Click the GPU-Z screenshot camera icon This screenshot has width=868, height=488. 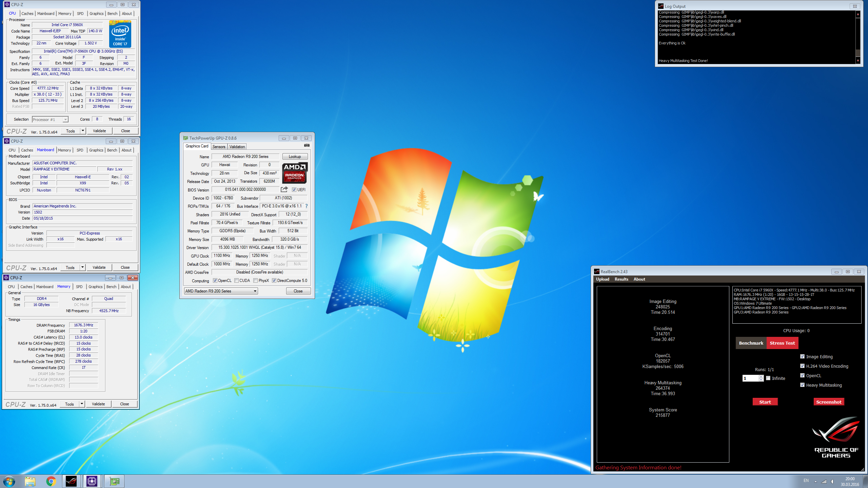coord(307,145)
